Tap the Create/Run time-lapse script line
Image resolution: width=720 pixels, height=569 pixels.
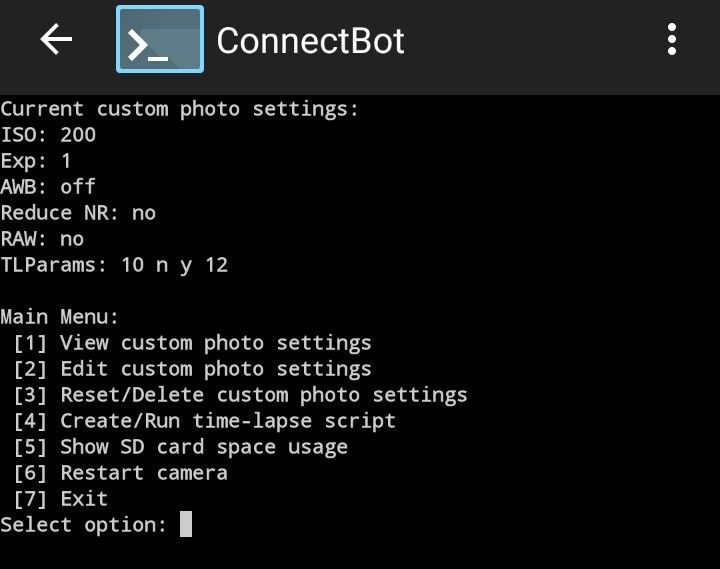pos(205,421)
